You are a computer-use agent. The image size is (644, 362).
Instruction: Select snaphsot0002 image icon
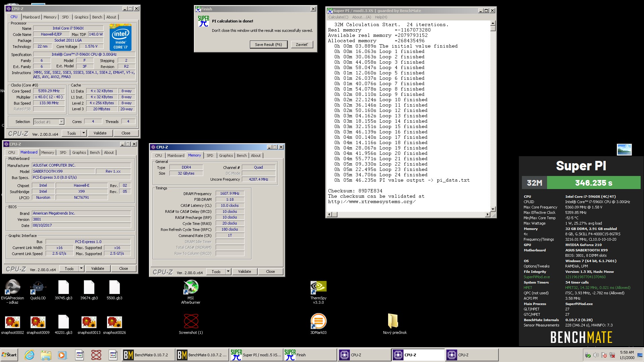click(x=12, y=325)
